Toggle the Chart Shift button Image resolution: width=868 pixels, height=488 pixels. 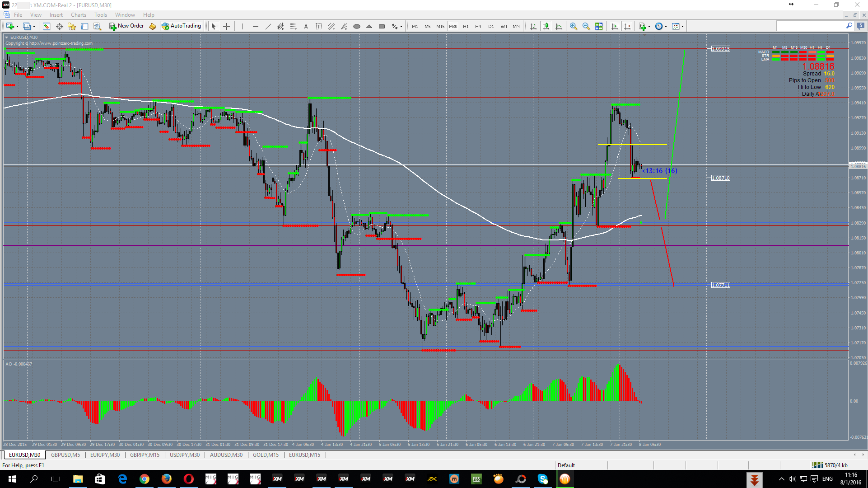pos(627,26)
